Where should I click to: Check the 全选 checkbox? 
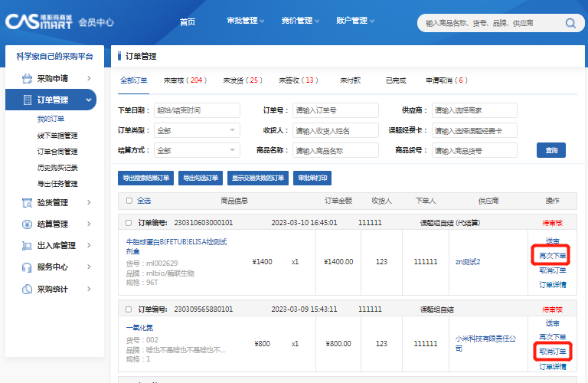(129, 201)
